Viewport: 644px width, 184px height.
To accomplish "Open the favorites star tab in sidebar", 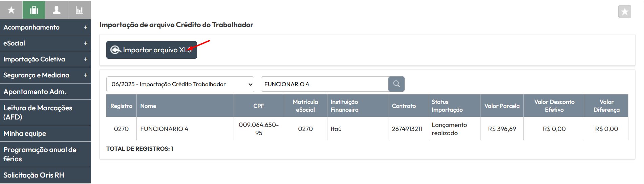I will [x=11, y=10].
